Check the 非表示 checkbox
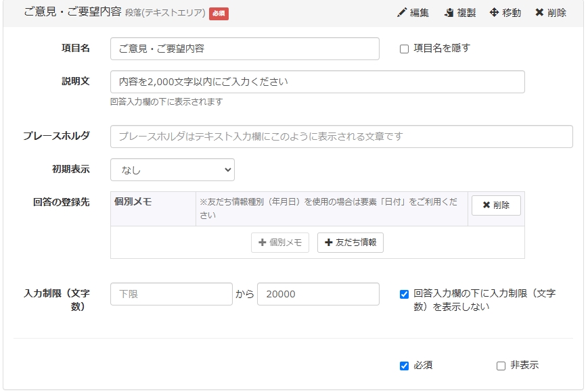This screenshot has width=588, height=392. (x=501, y=366)
